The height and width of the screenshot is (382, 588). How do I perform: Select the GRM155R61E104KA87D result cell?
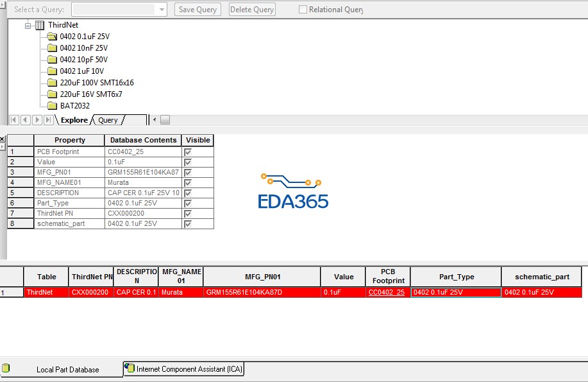point(262,292)
